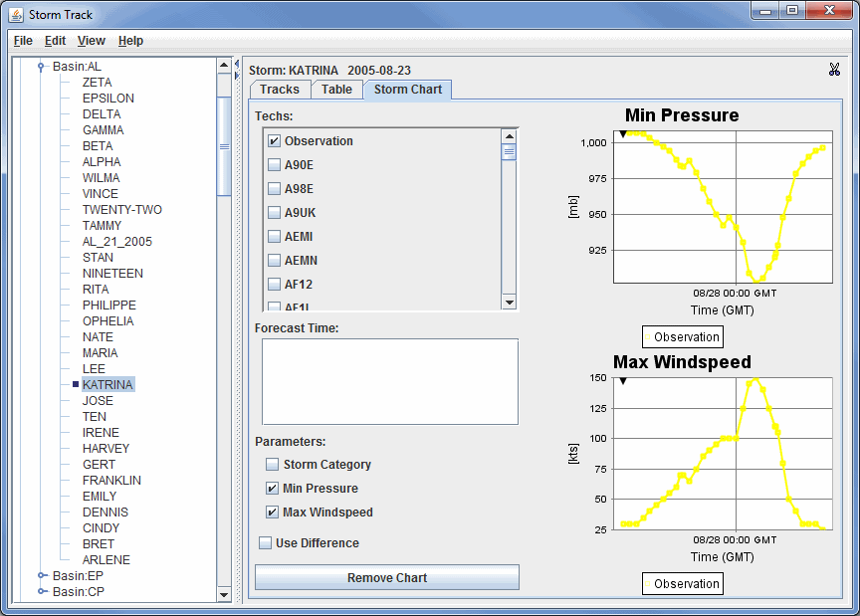Select the highlighted KATRINA storm
860x616 pixels.
pos(107,384)
